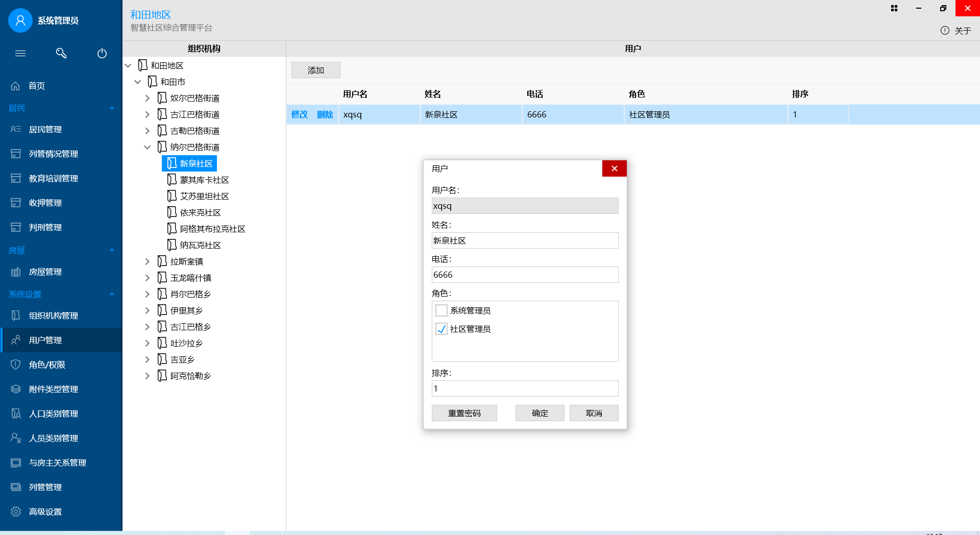Image resolution: width=980 pixels, height=535 pixels.
Task: Click the grid layout icon in title bar
Action: pos(894,8)
